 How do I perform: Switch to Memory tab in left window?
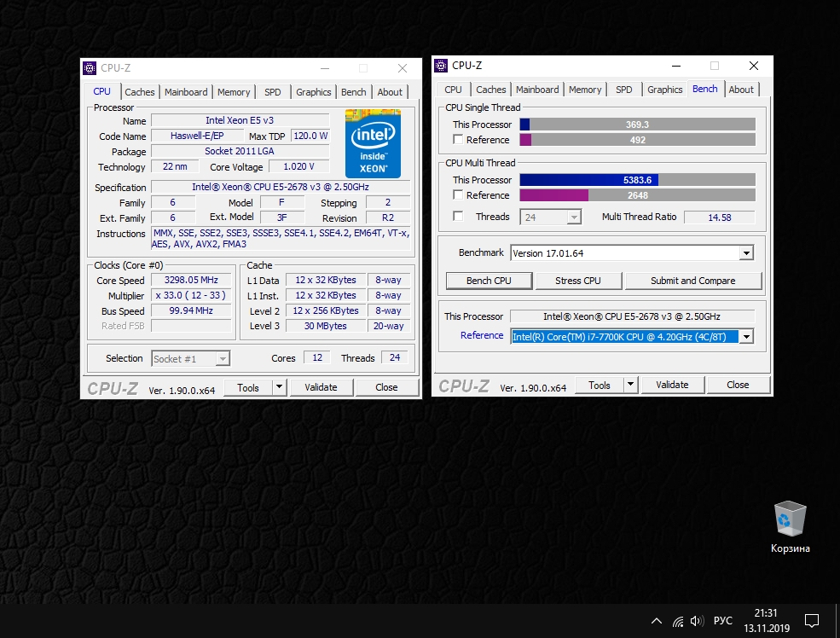(x=234, y=92)
